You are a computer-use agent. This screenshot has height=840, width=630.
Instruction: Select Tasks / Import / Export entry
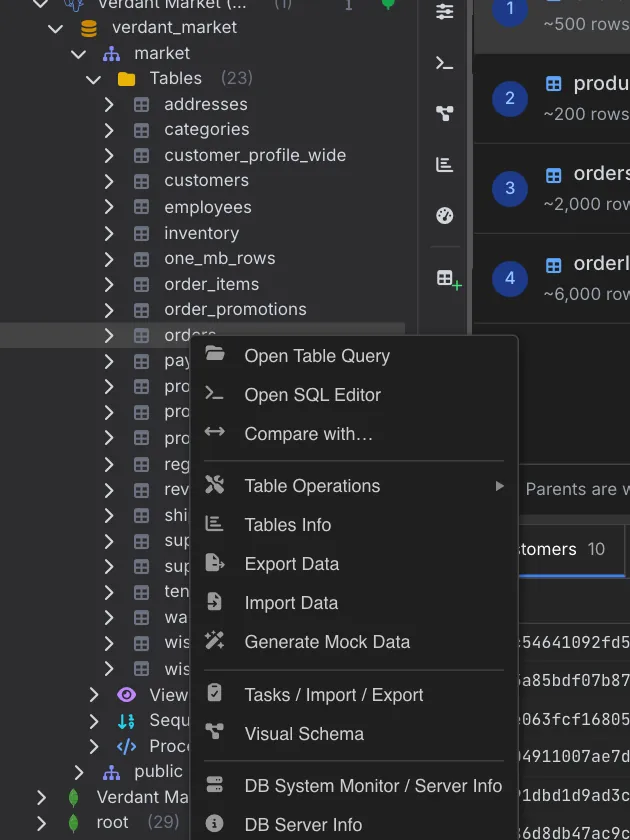[354, 695]
